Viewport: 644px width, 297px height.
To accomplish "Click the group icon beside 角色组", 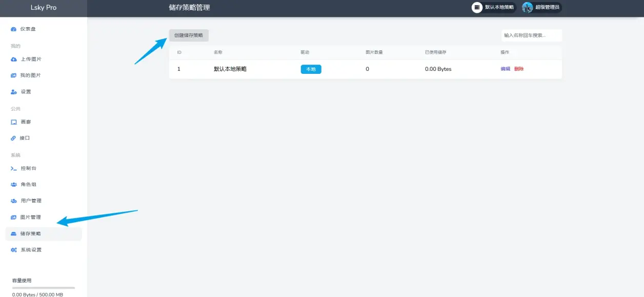I will point(14,184).
